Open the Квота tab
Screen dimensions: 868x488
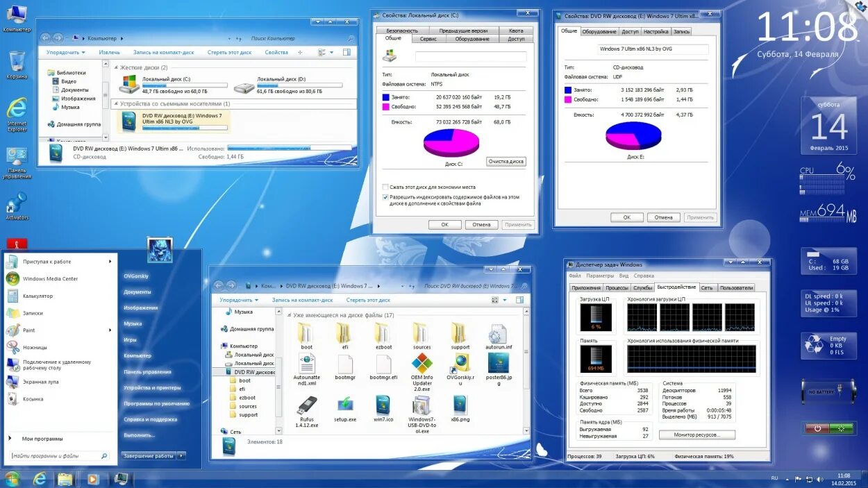(x=516, y=31)
